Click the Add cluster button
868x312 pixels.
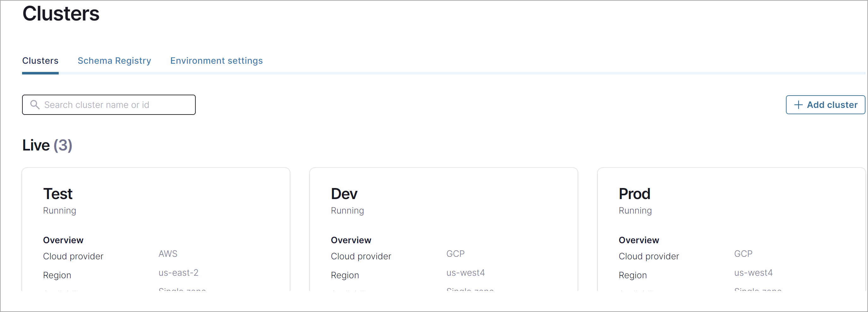click(825, 105)
